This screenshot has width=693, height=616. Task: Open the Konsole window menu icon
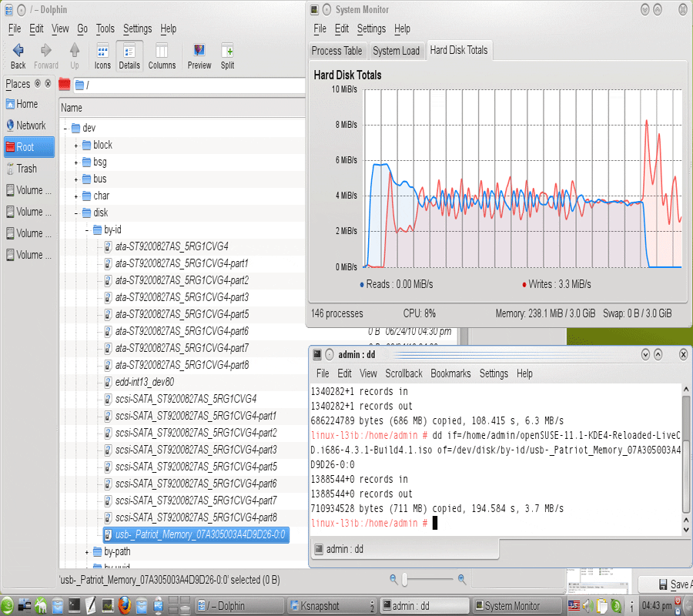317,354
